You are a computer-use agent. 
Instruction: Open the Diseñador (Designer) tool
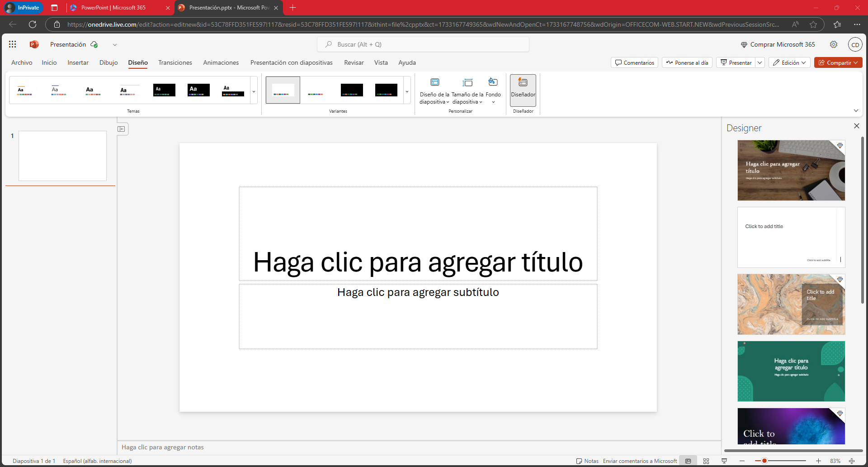click(523, 88)
